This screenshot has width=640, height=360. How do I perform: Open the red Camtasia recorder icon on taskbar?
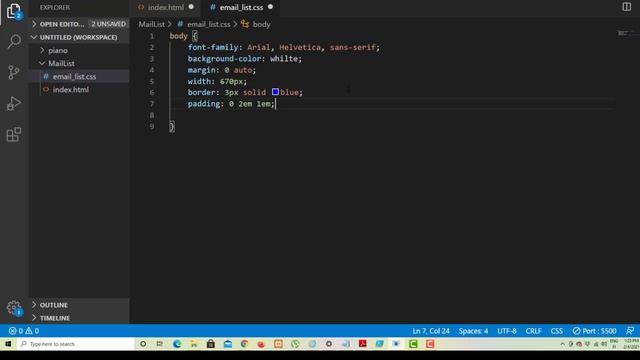pos(430,344)
